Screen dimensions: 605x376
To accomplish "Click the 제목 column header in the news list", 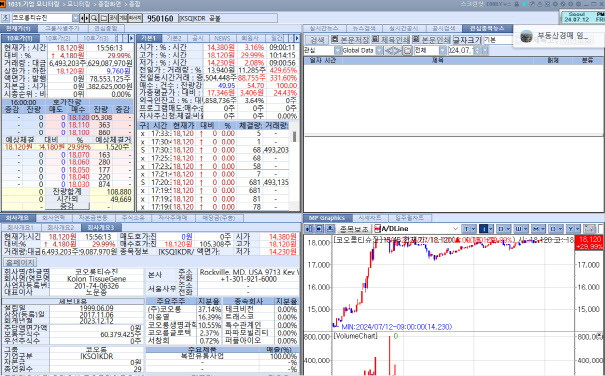I will (438, 60).
